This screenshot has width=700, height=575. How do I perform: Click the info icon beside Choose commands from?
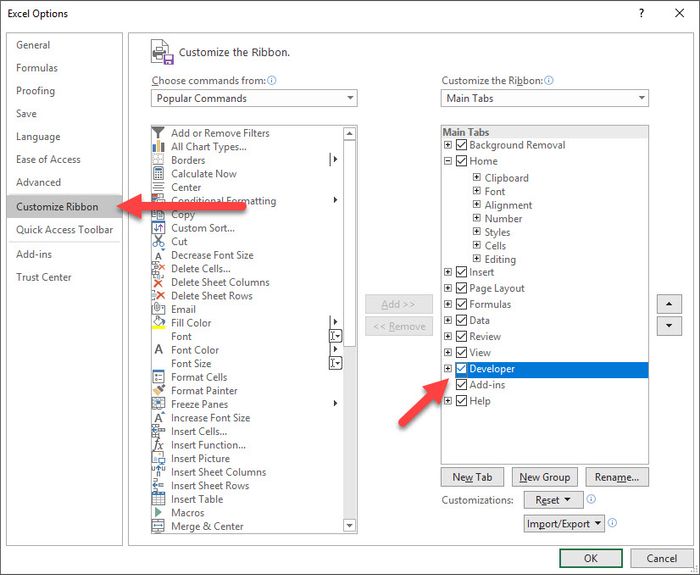click(271, 80)
